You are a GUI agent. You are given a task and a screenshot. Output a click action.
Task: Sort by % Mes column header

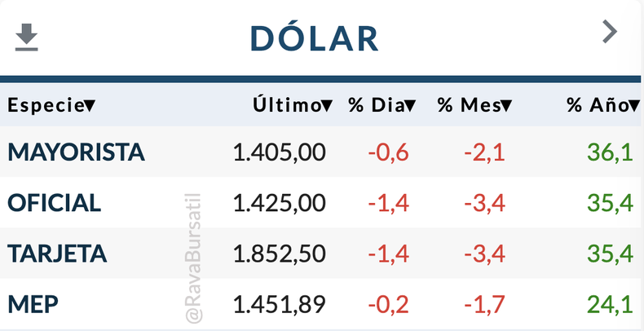point(474,105)
